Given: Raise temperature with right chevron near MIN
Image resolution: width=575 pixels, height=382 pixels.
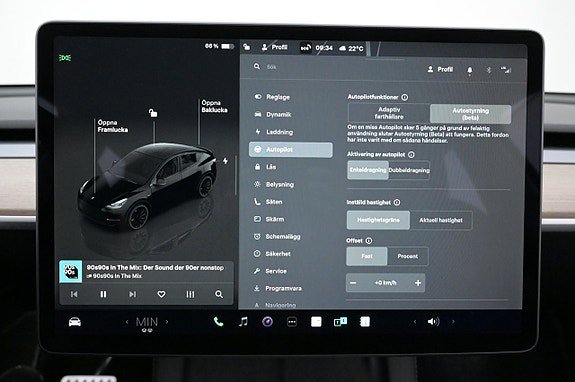Looking at the screenshot, I should (167, 322).
